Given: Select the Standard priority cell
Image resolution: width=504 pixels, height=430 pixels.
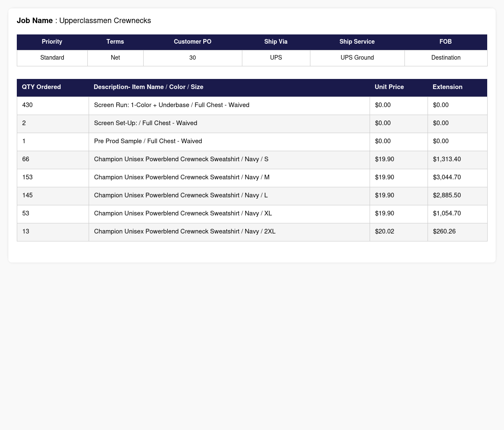Looking at the screenshot, I should 52,58.
